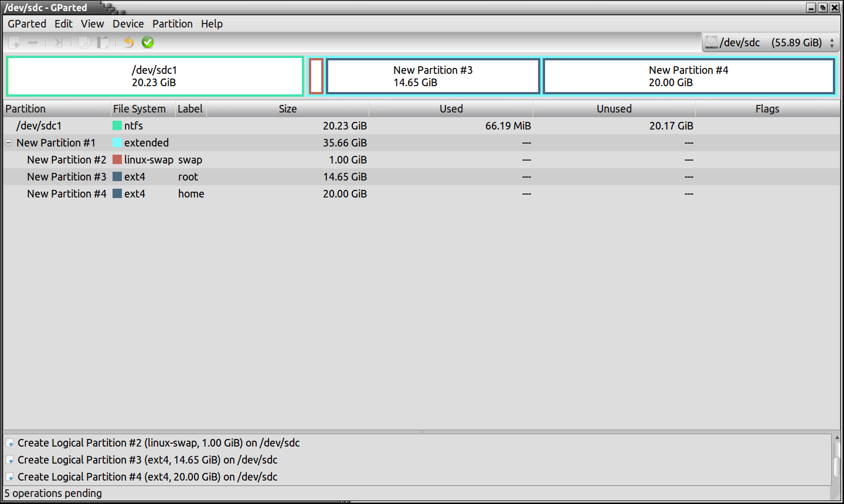Click the Copy partition toolbar icon
Image resolution: width=844 pixels, height=504 pixels.
[84, 42]
